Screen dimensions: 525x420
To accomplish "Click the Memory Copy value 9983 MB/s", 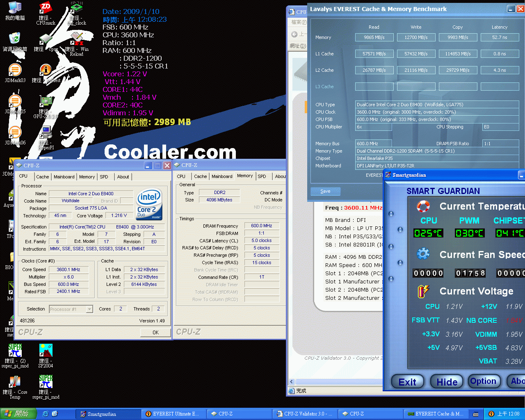I will 458,37.
